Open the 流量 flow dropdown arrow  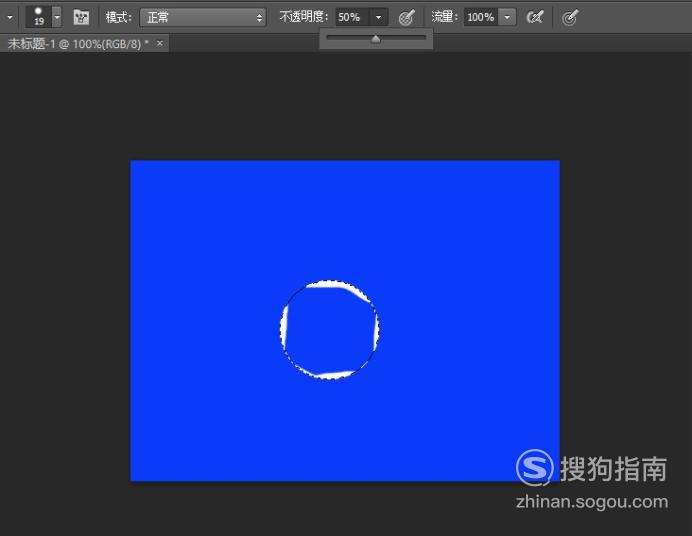[x=507, y=17]
